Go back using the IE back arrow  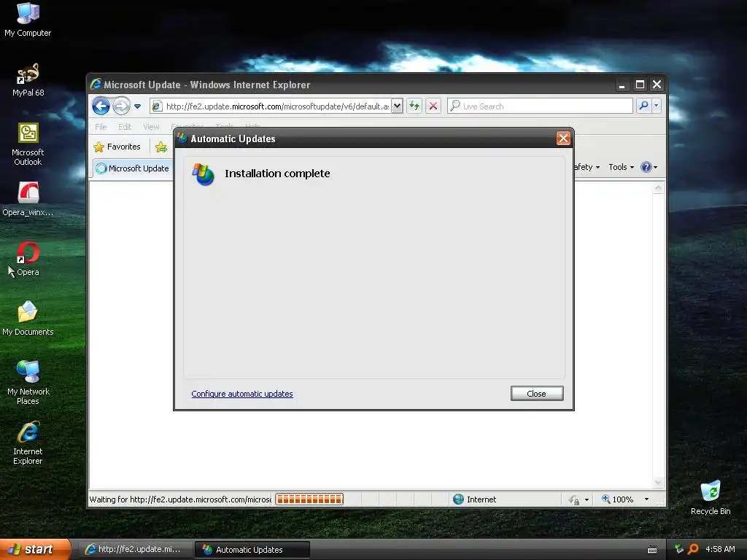tap(101, 106)
